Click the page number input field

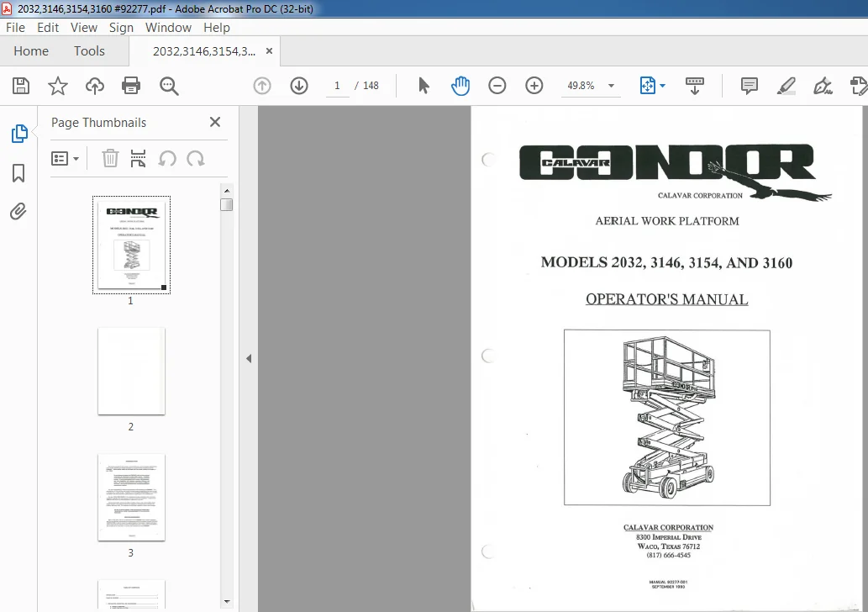(x=337, y=86)
